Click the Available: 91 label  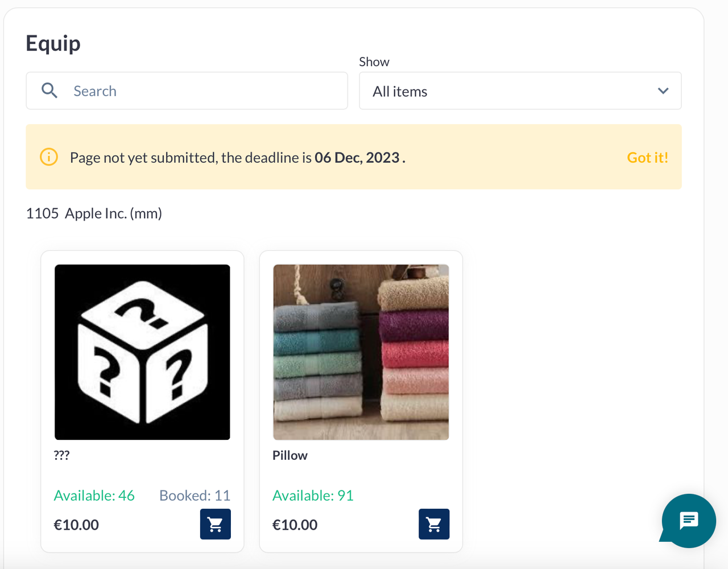pos(313,496)
